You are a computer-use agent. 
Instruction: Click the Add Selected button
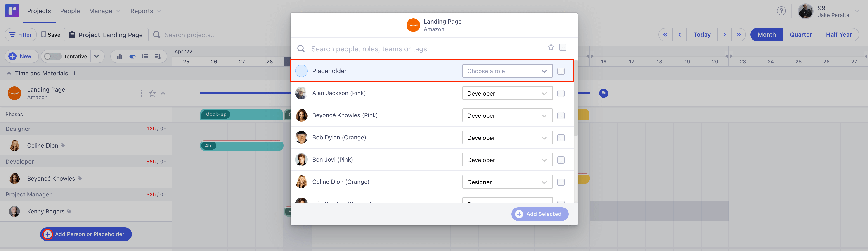click(x=539, y=214)
